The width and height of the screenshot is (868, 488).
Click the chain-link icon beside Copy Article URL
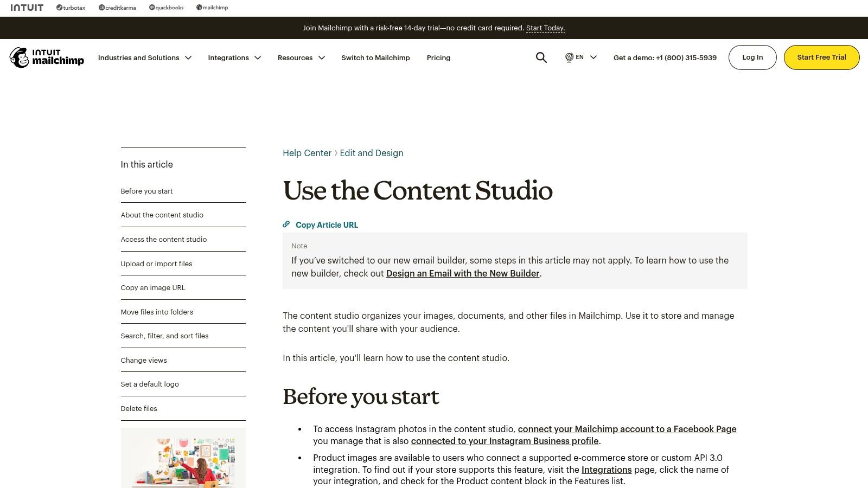286,224
